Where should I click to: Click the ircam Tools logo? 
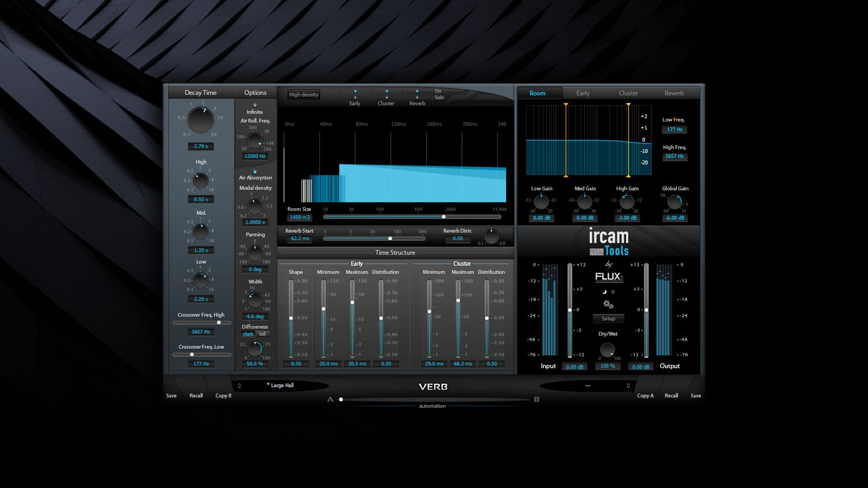(609, 242)
